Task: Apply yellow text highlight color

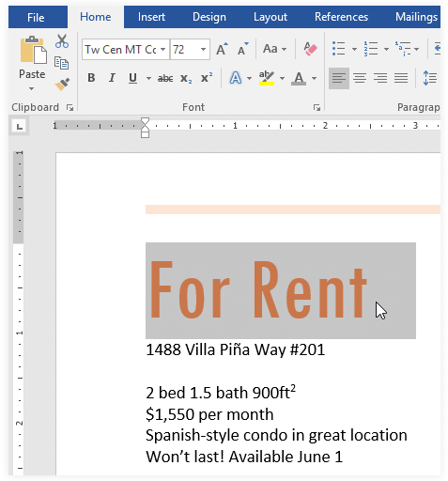Action: (x=267, y=78)
